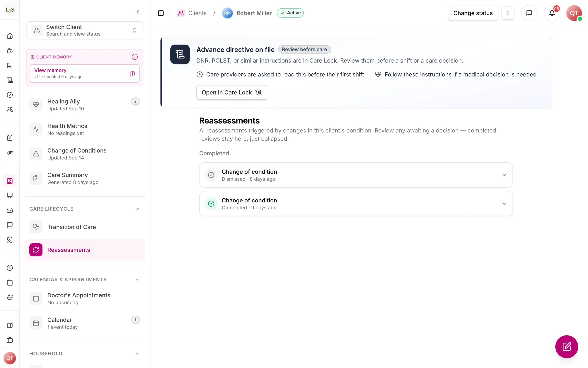Screen dimensions: 588x368
Task: Expand the Dismissed change of condition card
Action: [356, 175]
